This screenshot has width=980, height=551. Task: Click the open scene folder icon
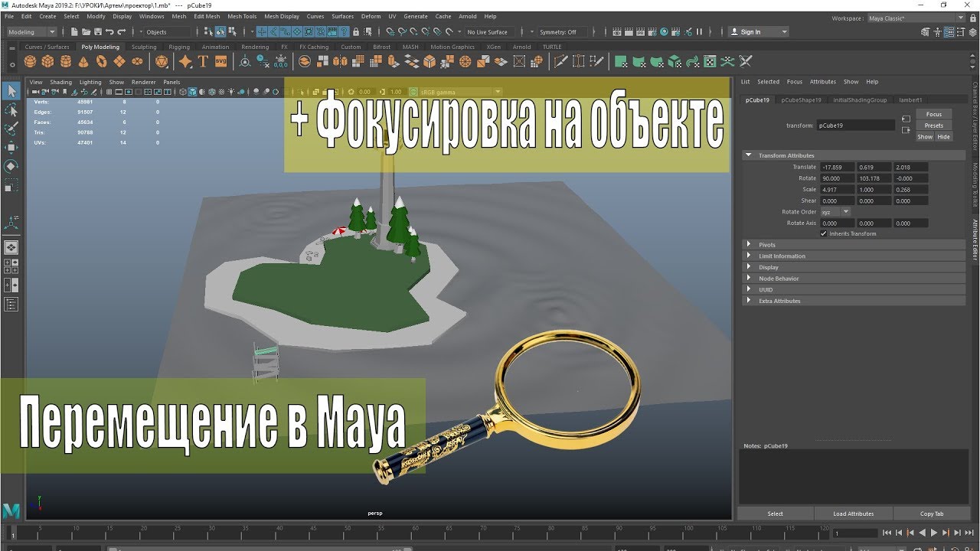tap(86, 32)
